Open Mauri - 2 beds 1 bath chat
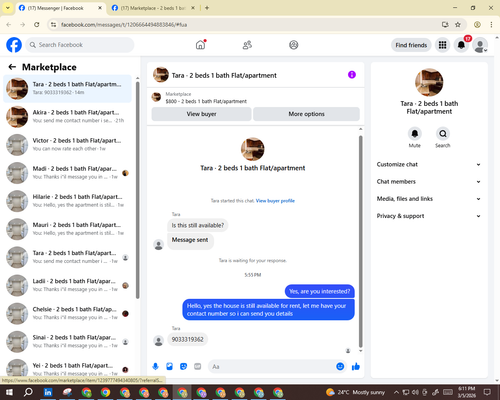 (67, 229)
